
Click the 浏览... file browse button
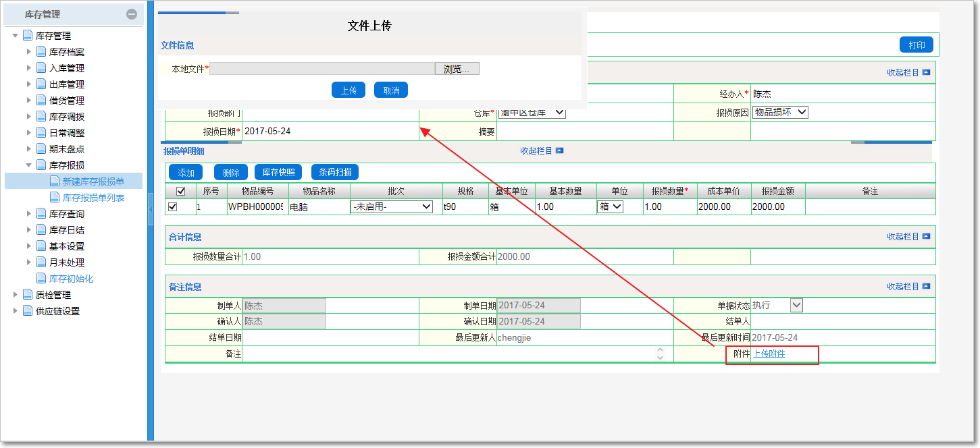pos(457,69)
